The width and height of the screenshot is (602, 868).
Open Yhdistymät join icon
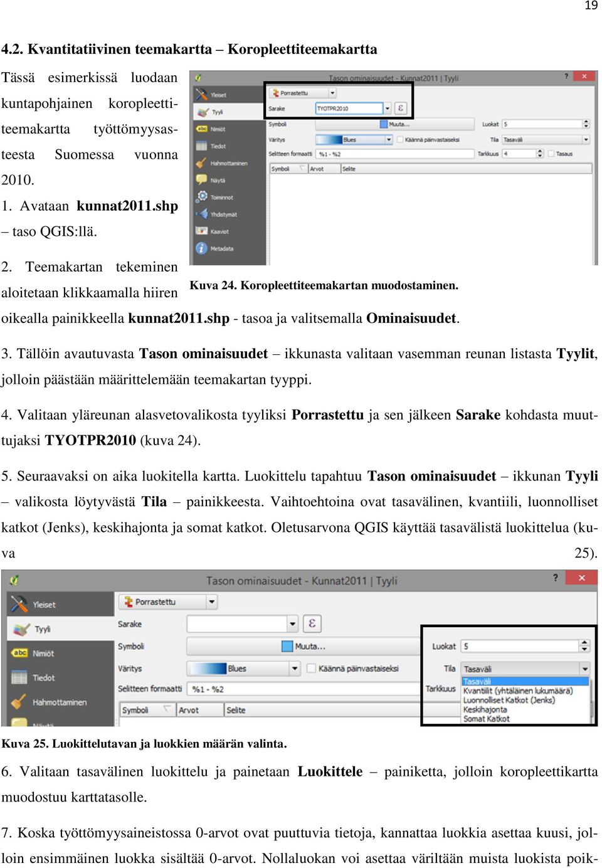tap(201, 214)
